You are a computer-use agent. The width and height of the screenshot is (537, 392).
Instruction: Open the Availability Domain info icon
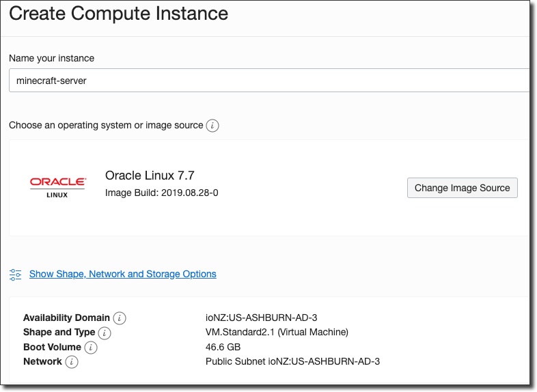(x=120, y=318)
